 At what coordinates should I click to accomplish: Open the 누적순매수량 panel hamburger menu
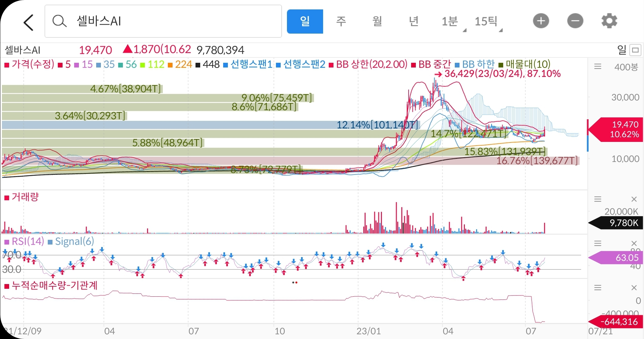coord(598,288)
